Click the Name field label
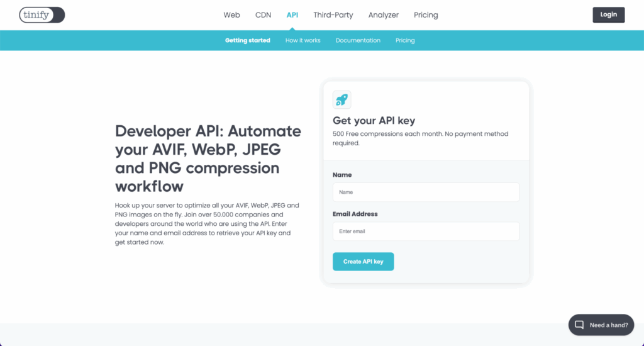644x346 pixels. point(342,175)
